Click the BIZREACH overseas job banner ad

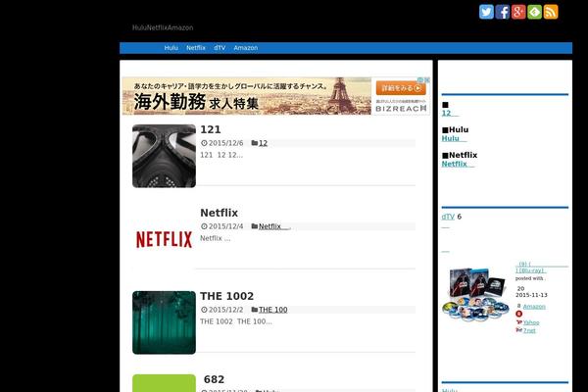[276, 96]
